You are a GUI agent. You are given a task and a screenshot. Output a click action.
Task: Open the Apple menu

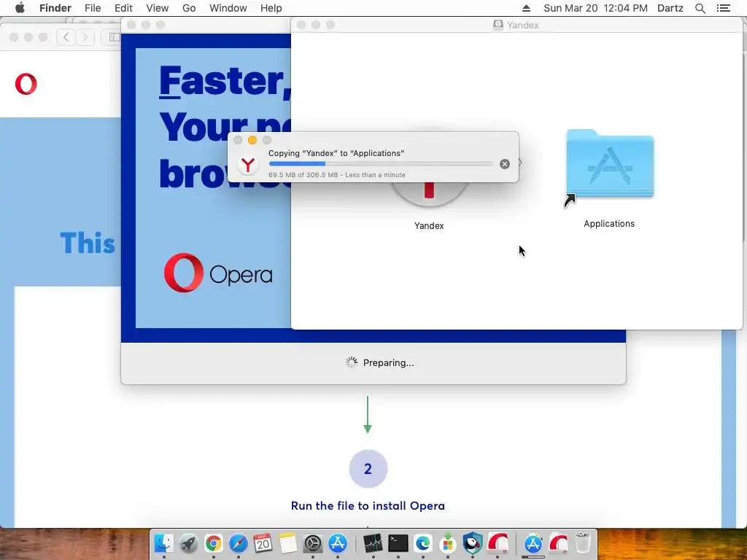(x=20, y=8)
